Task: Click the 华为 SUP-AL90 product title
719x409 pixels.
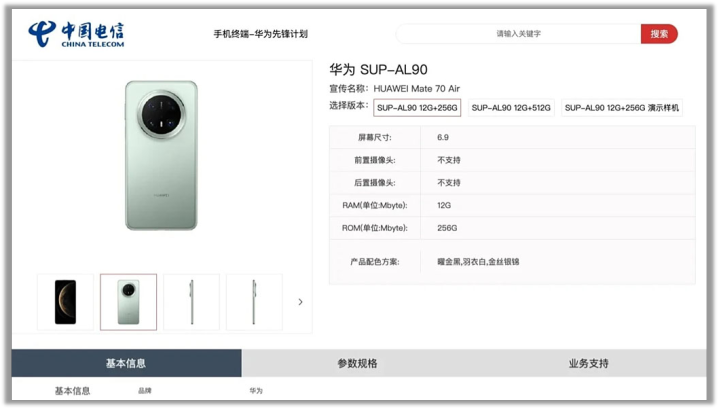Action: (x=378, y=70)
